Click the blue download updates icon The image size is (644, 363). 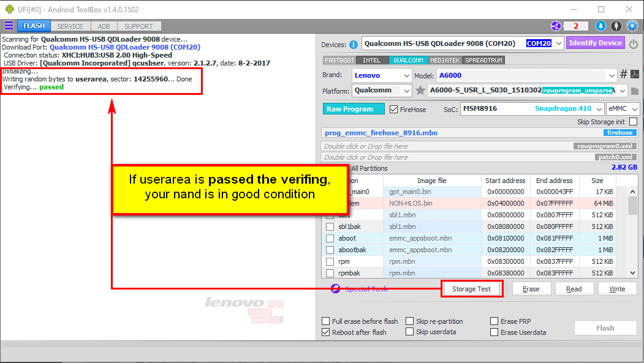click(x=600, y=26)
